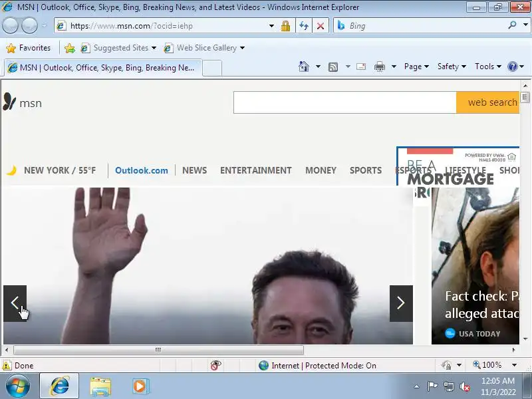Open search provider dropdown arrow
This screenshot has height=399, width=532.
[525, 25]
